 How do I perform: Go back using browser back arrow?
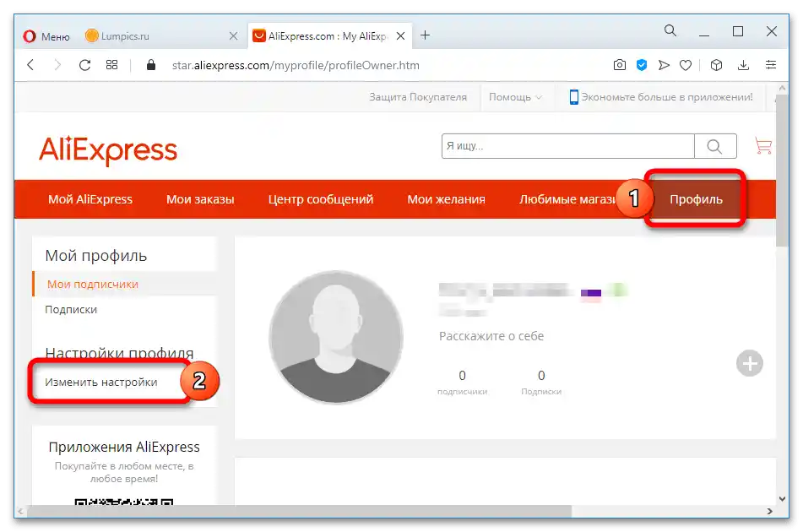(30, 65)
